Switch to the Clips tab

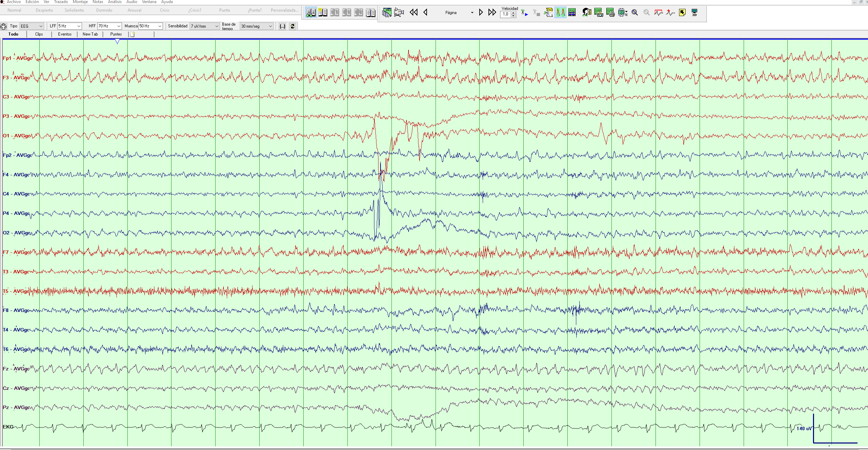pyautogui.click(x=39, y=34)
